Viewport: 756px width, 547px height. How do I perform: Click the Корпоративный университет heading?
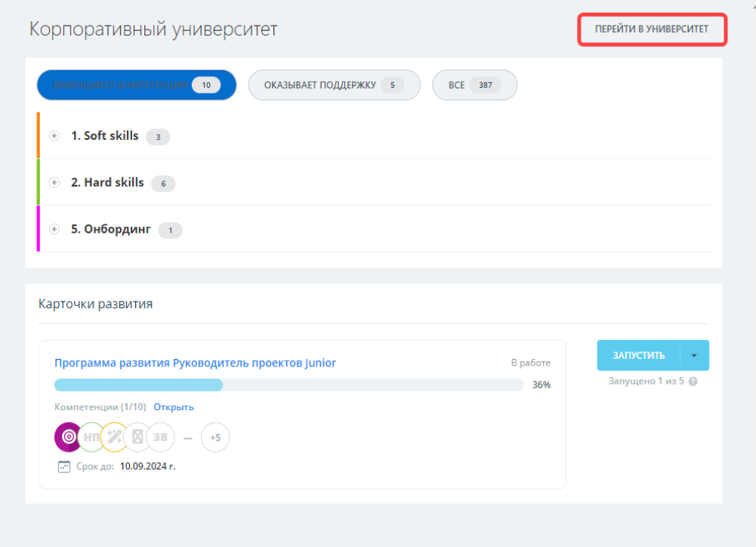tap(153, 29)
